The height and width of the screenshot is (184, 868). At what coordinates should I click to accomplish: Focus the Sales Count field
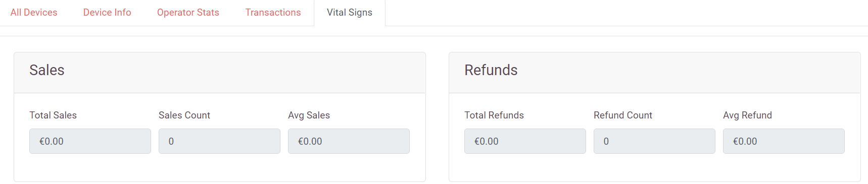[219, 141]
